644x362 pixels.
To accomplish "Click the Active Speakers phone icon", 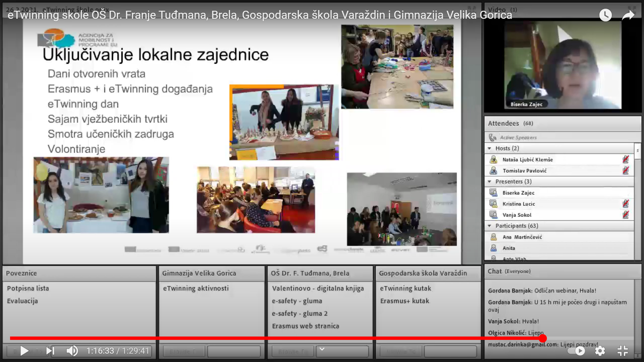I will click(492, 137).
